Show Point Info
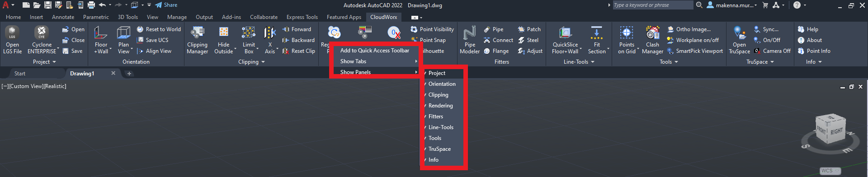This screenshot has height=177, width=868. (814, 51)
